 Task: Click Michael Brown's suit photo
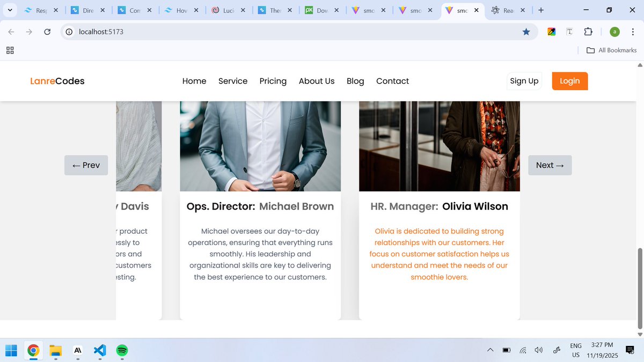point(260,146)
